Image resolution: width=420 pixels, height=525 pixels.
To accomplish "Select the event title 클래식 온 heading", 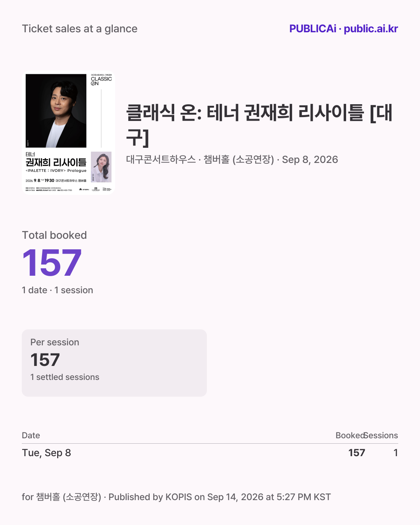I will point(259,125).
